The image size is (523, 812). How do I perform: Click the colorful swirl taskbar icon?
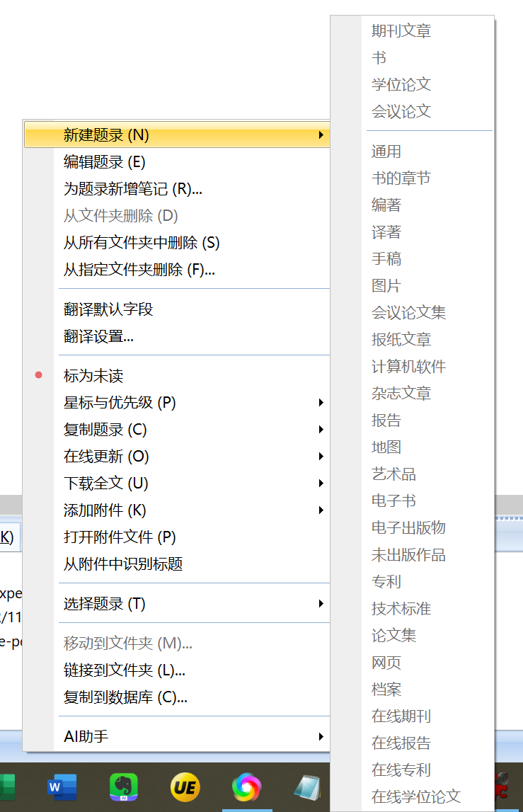point(246,787)
